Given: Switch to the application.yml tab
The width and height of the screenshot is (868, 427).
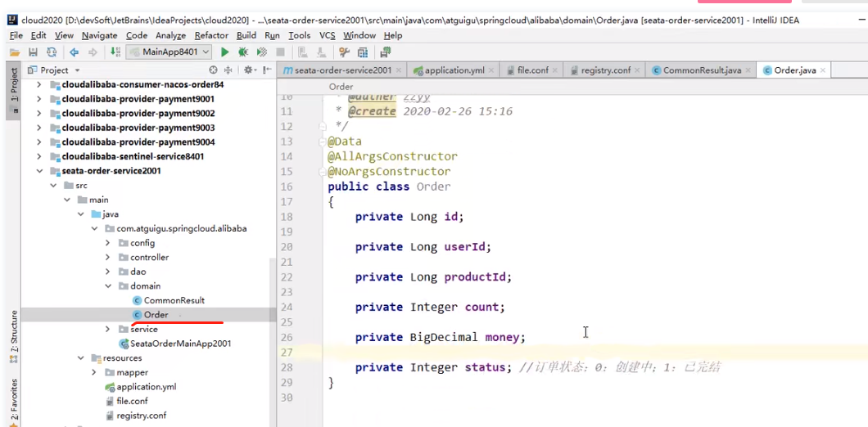Looking at the screenshot, I should [x=454, y=70].
